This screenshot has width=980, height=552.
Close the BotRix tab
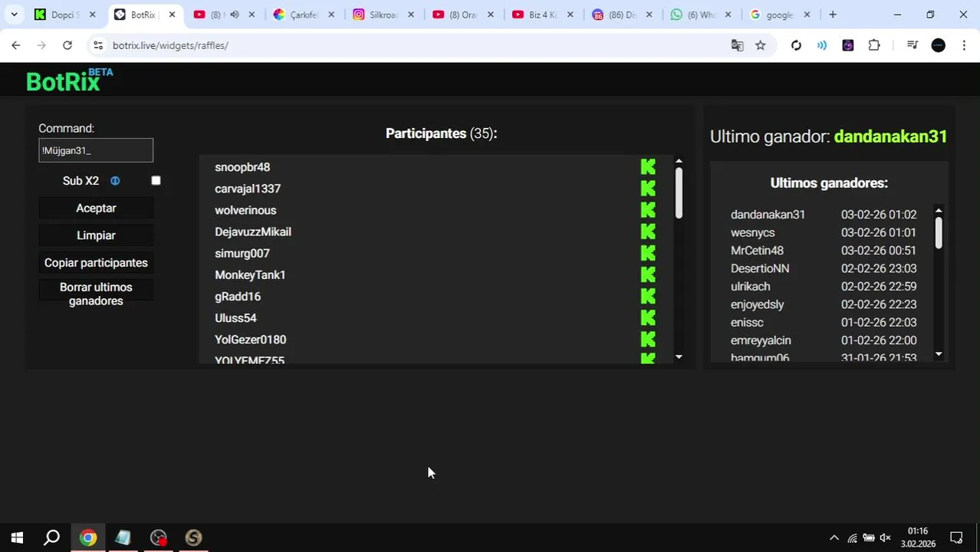(172, 15)
